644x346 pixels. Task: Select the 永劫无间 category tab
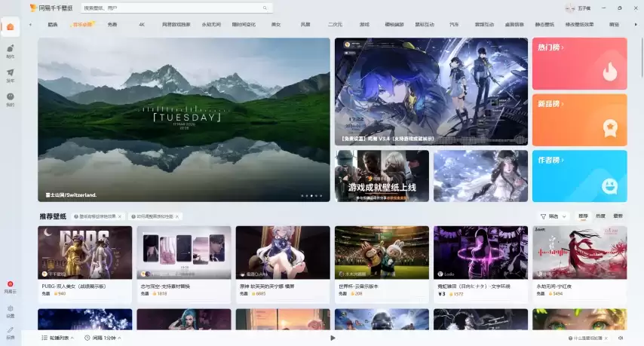[211, 25]
